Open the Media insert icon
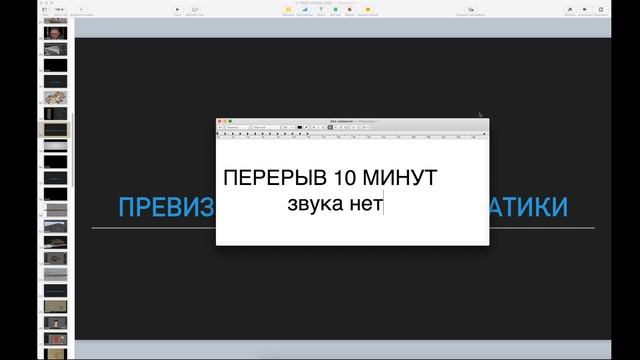This screenshot has width=640, height=360. pyautogui.click(x=350, y=9)
